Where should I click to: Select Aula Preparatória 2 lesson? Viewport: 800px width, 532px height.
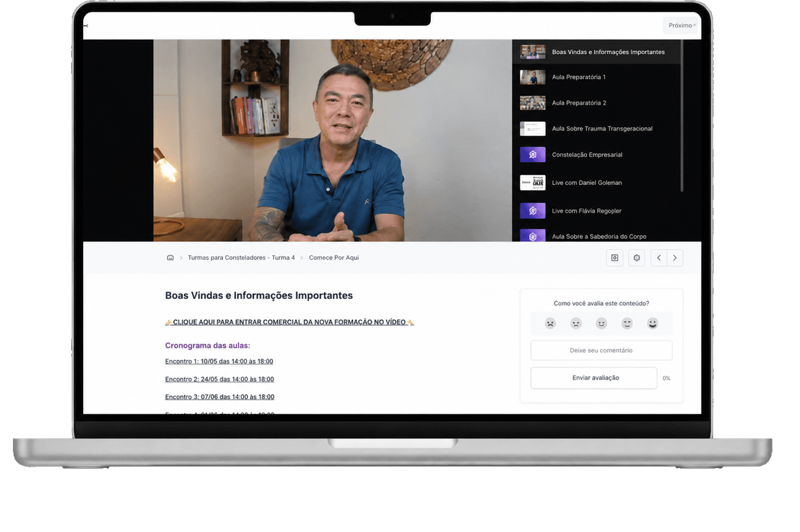point(596,103)
